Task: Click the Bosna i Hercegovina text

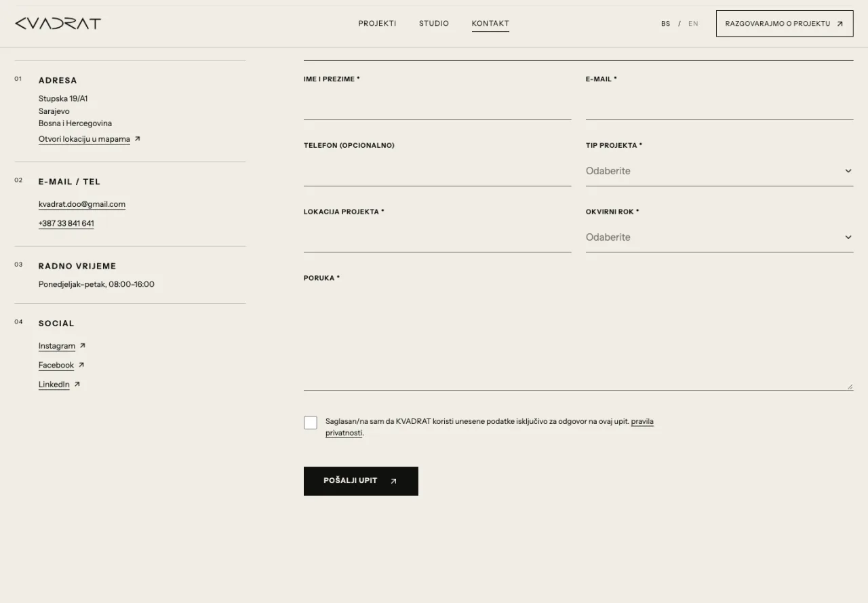Action: (75, 123)
